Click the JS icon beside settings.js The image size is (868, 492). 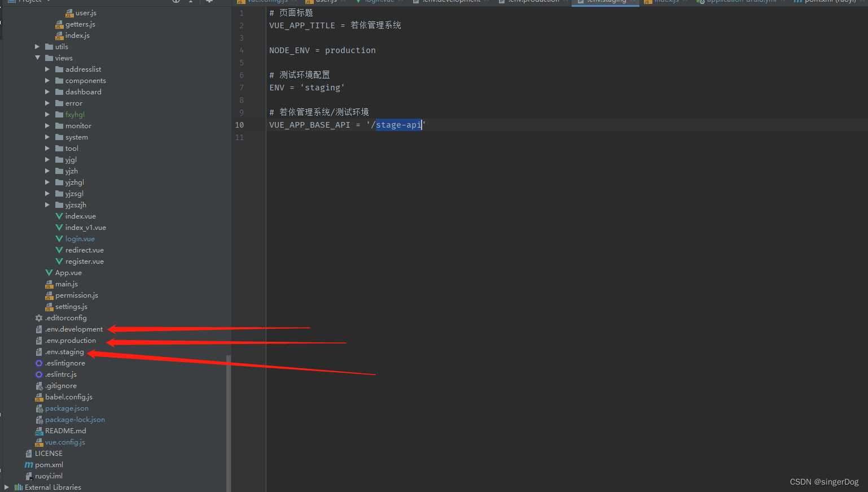[x=49, y=307]
